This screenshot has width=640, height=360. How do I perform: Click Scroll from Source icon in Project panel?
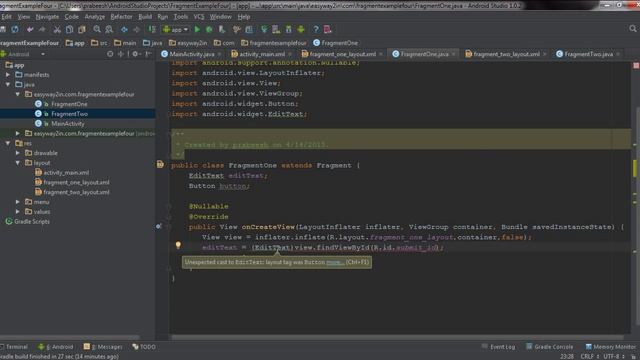pos(110,54)
